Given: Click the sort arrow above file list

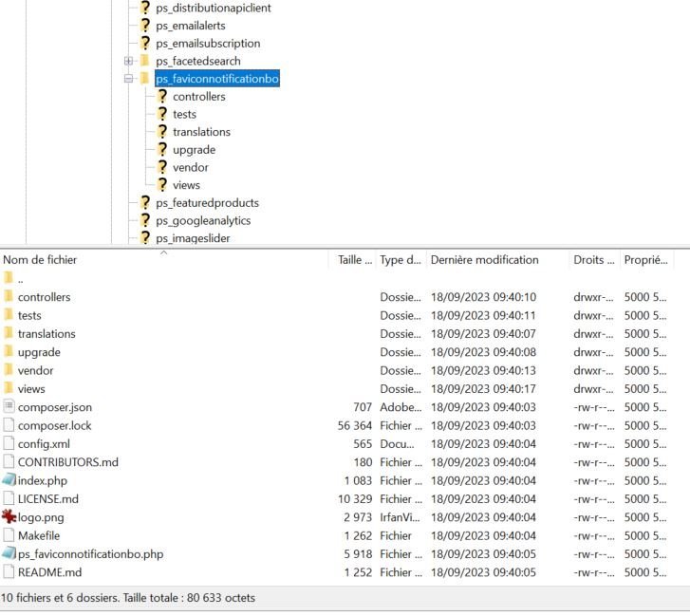Looking at the screenshot, I should 163,252.
